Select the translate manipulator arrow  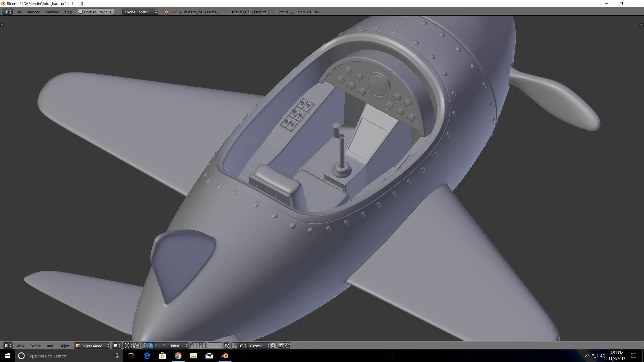150,346
